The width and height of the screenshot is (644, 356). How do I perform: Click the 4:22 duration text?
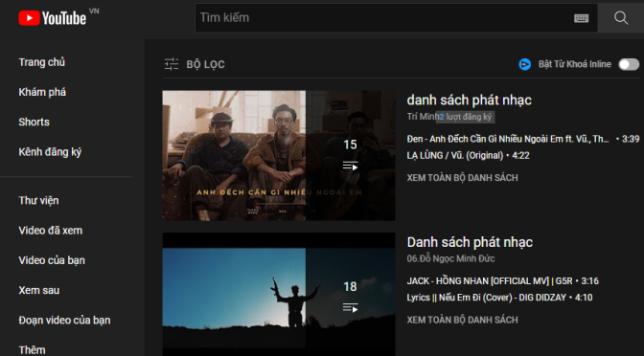click(x=520, y=155)
